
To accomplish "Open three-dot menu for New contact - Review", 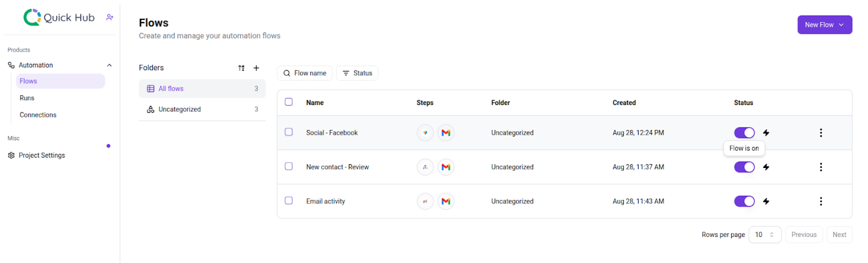I will tap(820, 167).
